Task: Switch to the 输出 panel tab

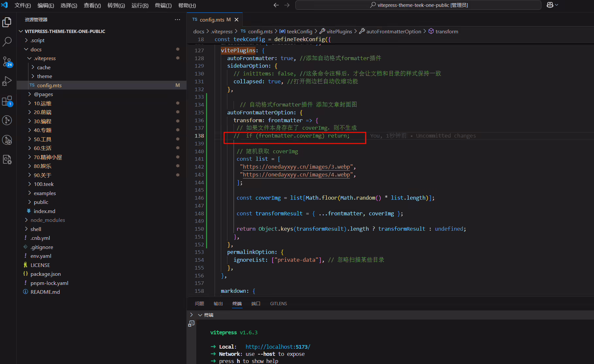Action: (x=218, y=304)
